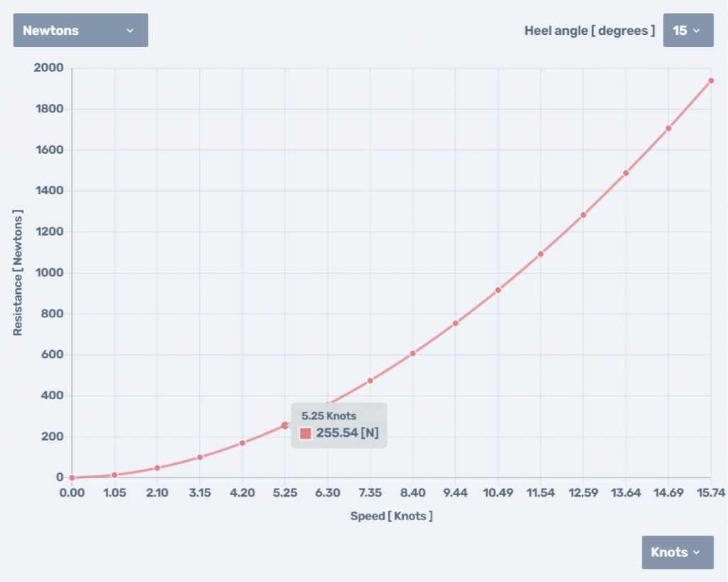Click the curve marker at 8.40 knots
The height and width of the screenshot is (582, 728).
tap(413, 353)
